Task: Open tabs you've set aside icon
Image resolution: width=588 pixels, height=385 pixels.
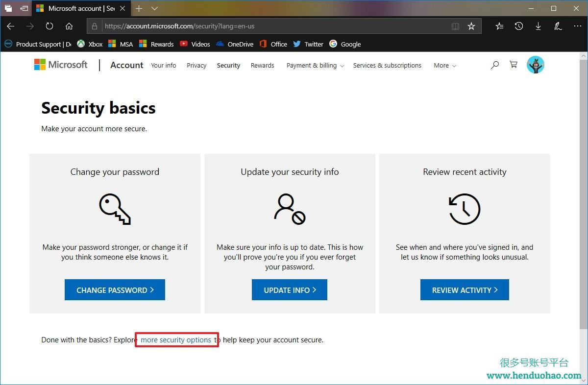Action: point(8,8)
